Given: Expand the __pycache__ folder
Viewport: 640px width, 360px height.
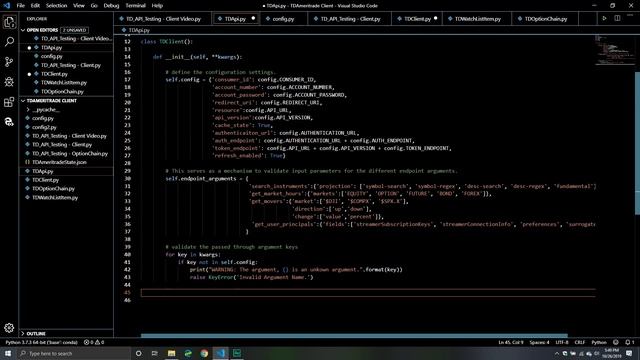Looking at the screenshot, I should [x=45, y=109].
